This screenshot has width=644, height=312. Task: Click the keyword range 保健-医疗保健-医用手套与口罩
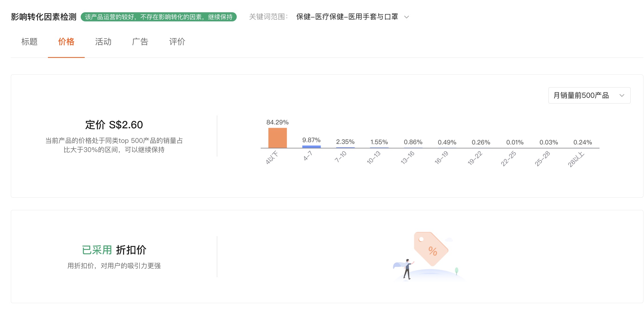[x=347, y=17]
